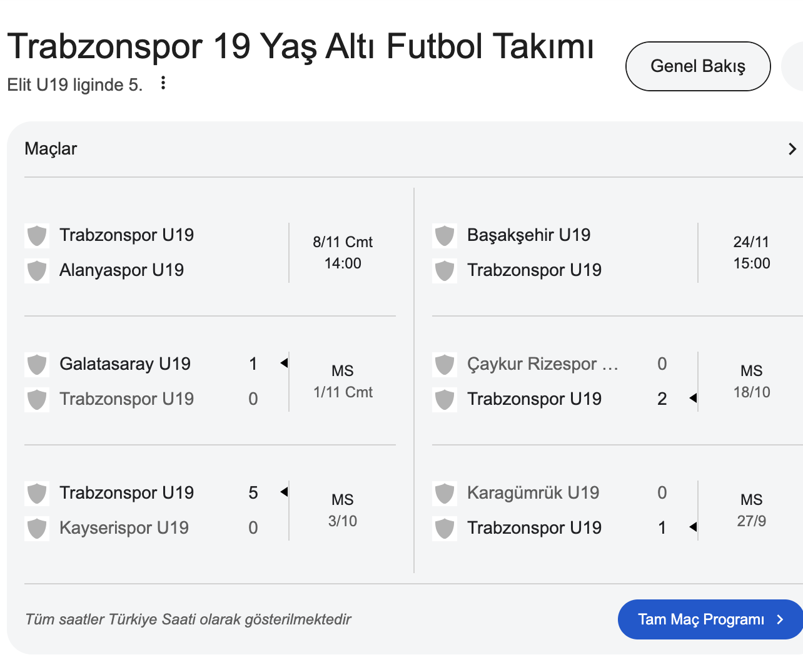803x672 pixels.
Task: Open Trabzonspor vs Alanyaspor 8/11 fixture
Action: [210, 253]
